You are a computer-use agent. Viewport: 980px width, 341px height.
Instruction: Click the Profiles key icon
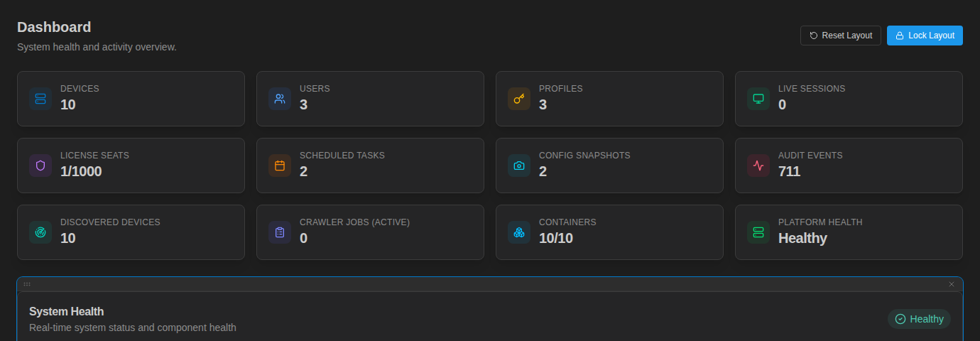[x=519, y=99]
